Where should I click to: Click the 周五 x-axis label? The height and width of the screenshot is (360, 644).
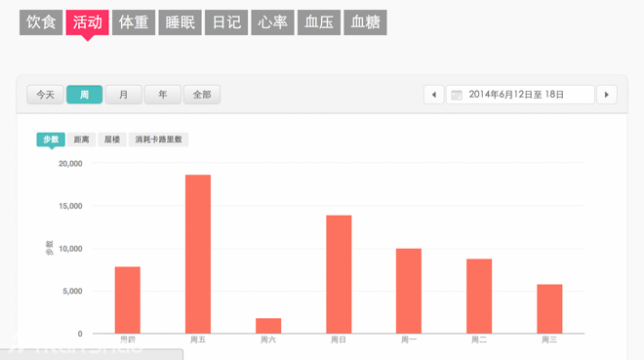click(198, 340)
